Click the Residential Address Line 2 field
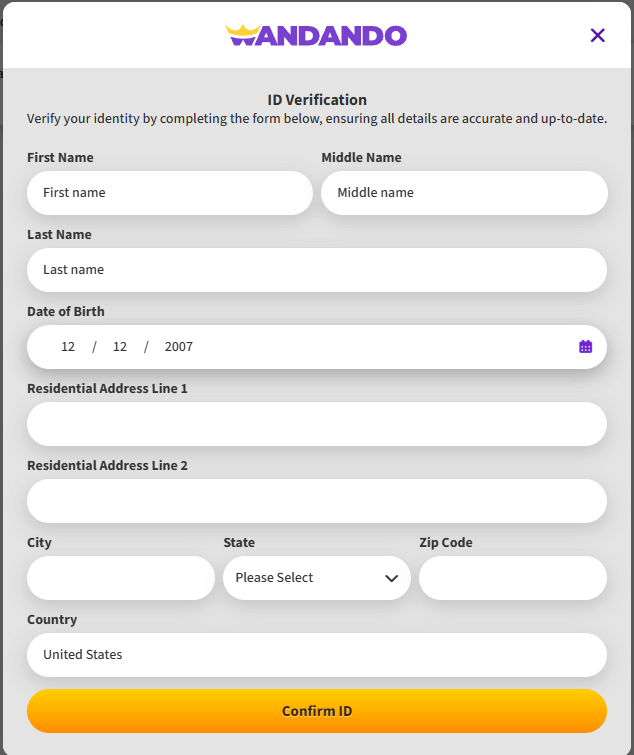634x755 pixels. 316,501
